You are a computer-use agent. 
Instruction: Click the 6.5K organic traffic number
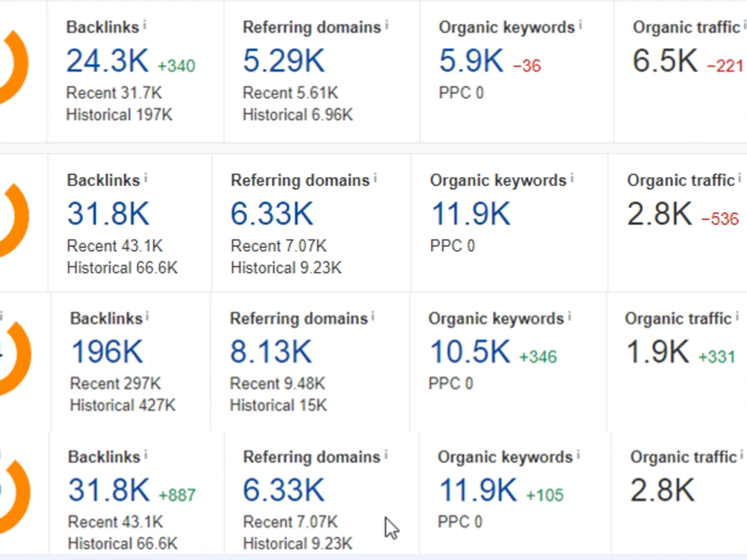[x=665, y=61]
